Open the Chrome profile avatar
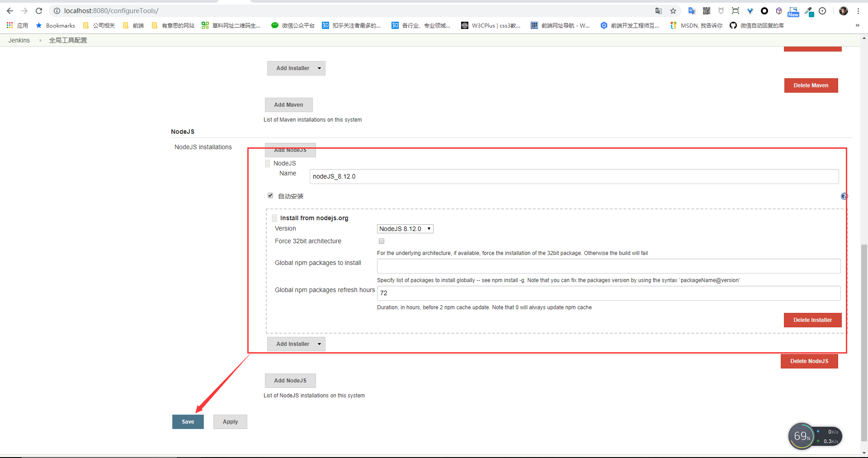 point(844,11)
